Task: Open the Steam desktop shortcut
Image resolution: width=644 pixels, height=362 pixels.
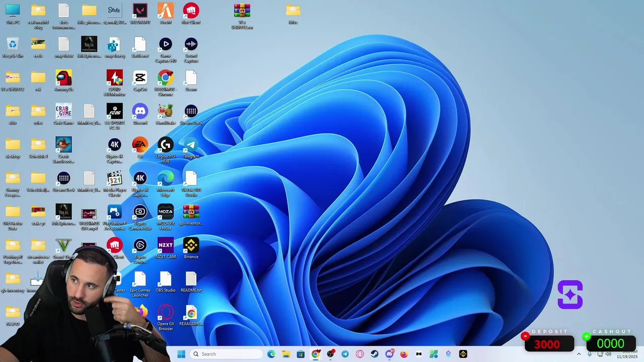Action: pyautogui.click(x=191, y=80)
